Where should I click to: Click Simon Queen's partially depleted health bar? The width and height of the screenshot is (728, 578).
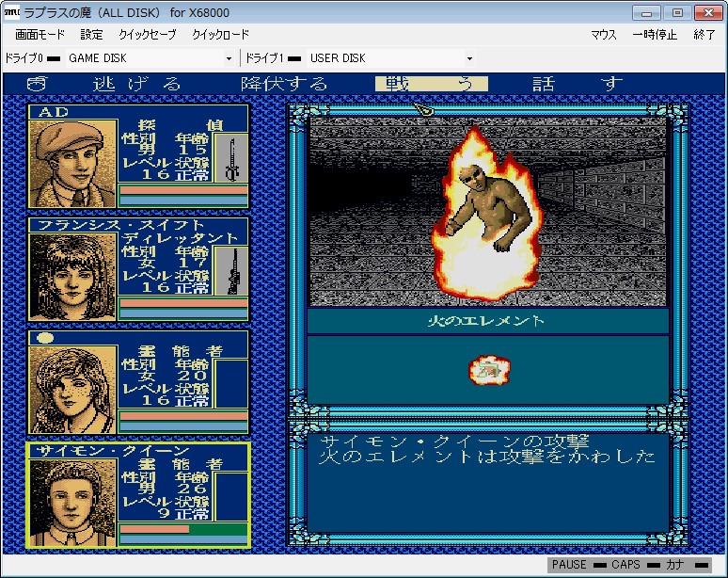coord(183,529)
